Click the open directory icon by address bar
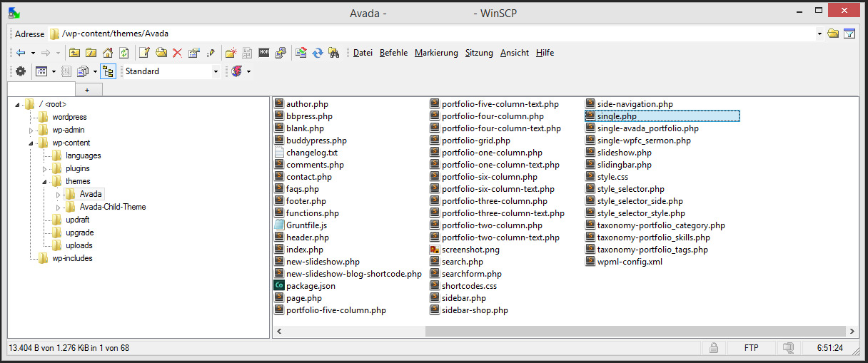The height and width of the screenshot is (363, 868). pyautogui.click(x=833, y=34)
